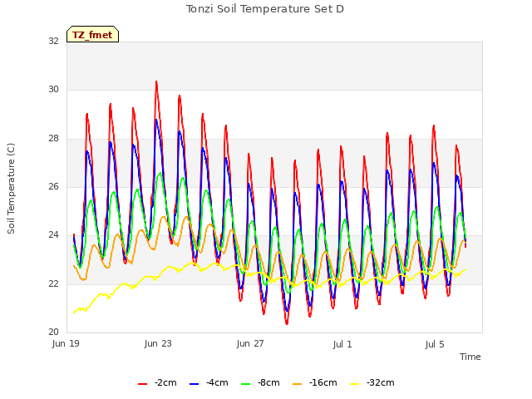Toggle the -8cm series legend entry

(x=260, y=383)
